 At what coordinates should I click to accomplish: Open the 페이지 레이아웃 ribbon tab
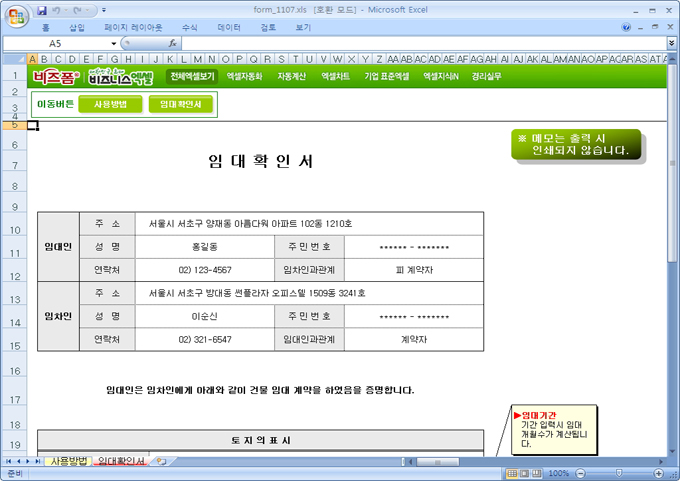pyautogui.click(x=134, y=28)
